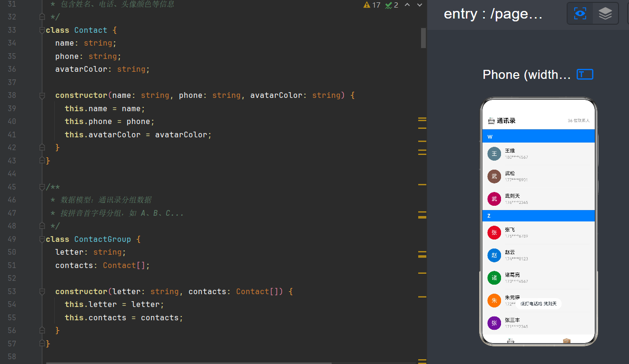Click the class name ContactGroup on line 49
The width and height of the screenshot is (629, 364).
click(102, 239)
